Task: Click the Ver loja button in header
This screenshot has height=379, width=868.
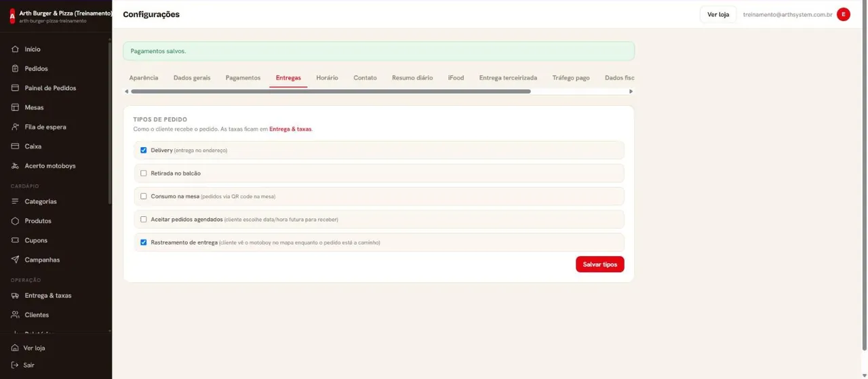Action: pos(718,14)
